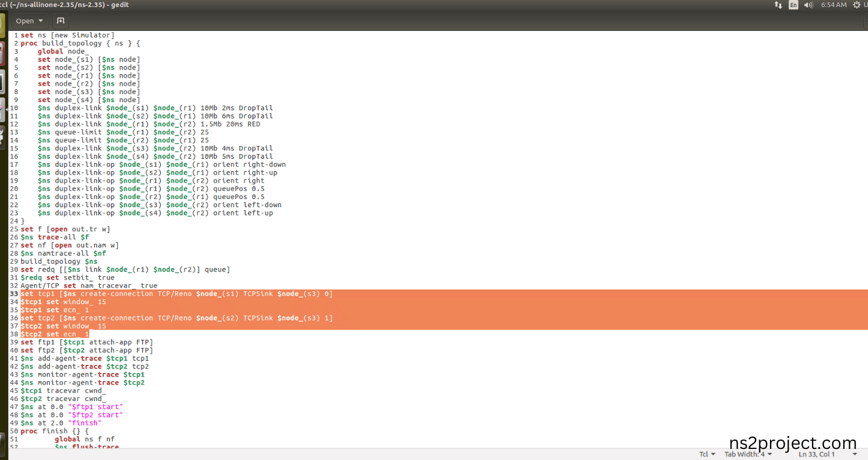Click the duplex-link line with '10Mb 6ms DropTail'
868x460 pixels.
coord(155,116)
